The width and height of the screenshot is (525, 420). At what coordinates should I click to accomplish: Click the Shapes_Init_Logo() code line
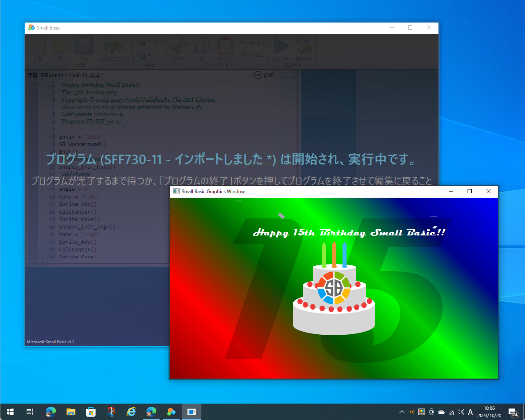tap(87, 227)
